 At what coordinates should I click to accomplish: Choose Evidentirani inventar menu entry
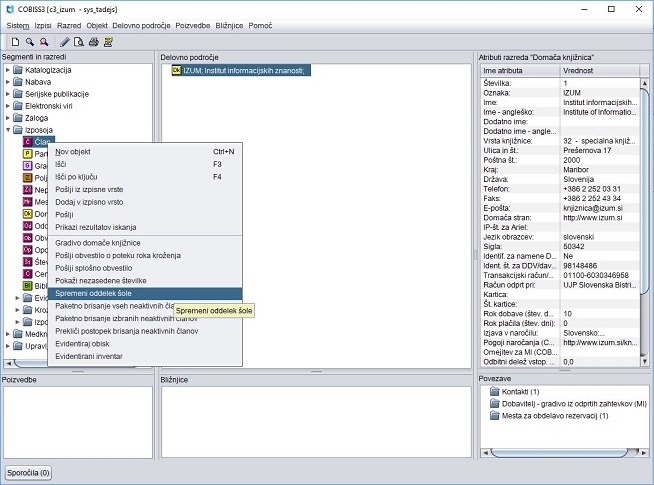click(145, 356)
